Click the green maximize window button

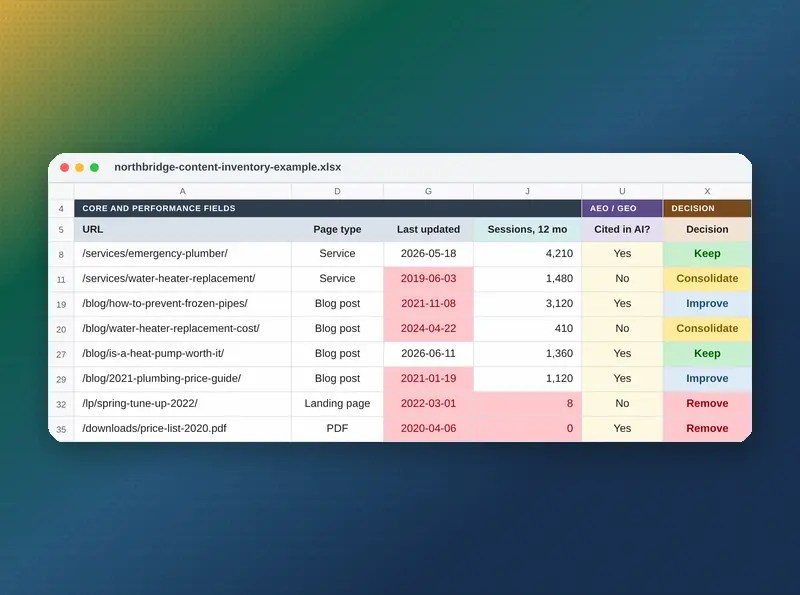[94, 167]
